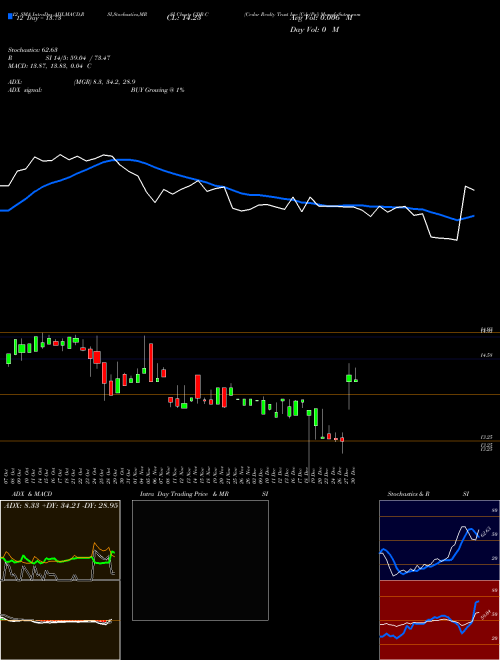Click the first green candlestick above 07 Oct

tap(8, 359)
